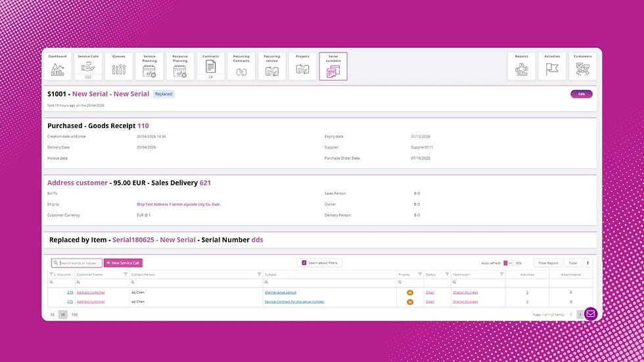Open the Recurring service tile
The width and height of the screenshot is (644, 362).
coord(271,66)
